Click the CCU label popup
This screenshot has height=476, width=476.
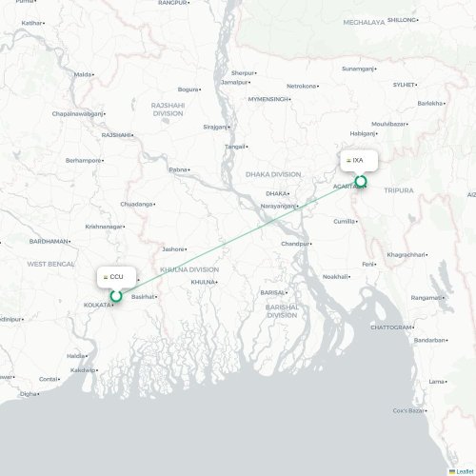116,277
